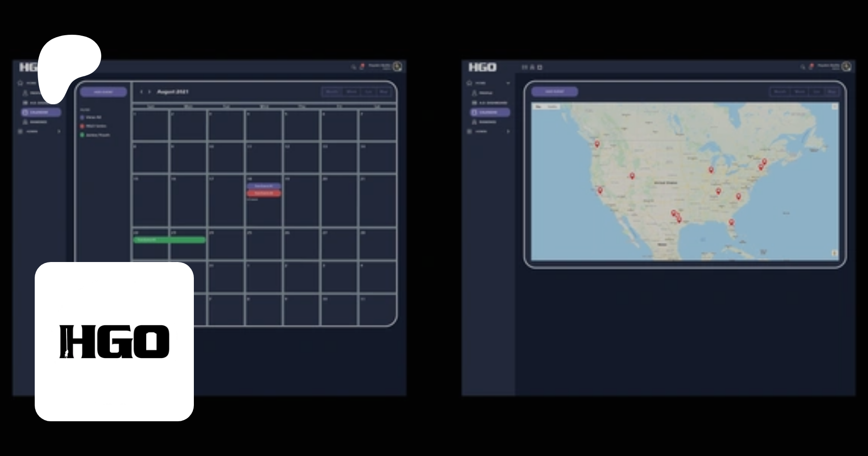
Task: Go to next month in August 2021 calendar
Action: [x=149, y=92]
